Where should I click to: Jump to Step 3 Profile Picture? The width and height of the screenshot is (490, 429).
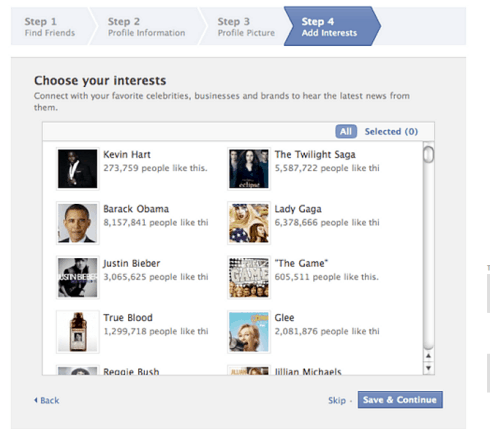coord(246,26)
